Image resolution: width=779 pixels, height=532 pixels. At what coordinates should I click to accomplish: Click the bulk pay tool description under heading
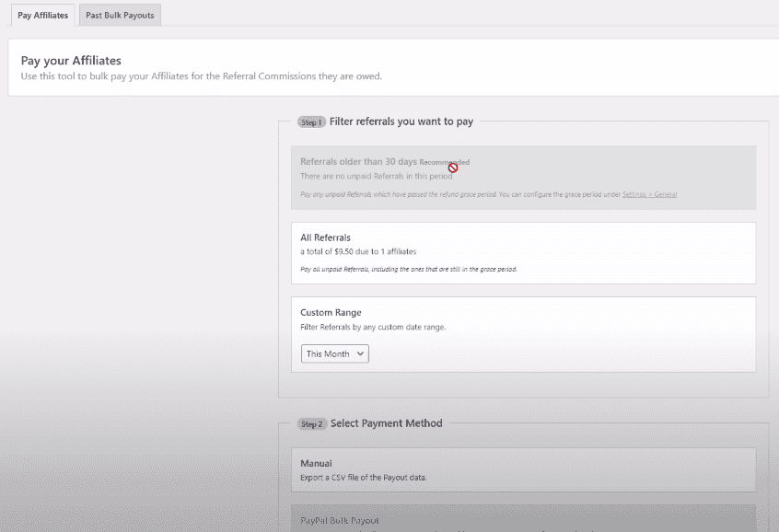click(201, 76)
